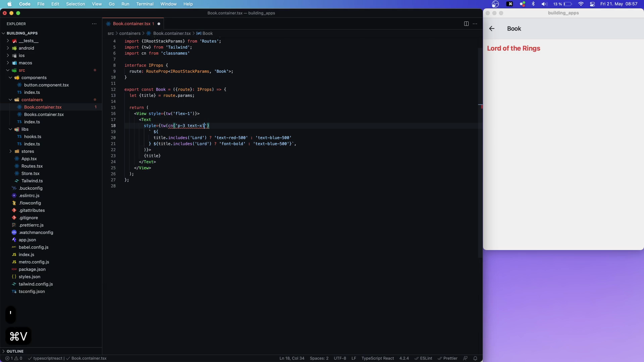Click containers breadcrumb segment

130,34
